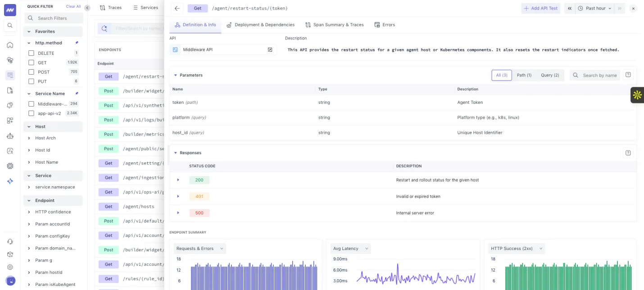
Task: Open the settings gear in left rail
Action: (10, 267)
